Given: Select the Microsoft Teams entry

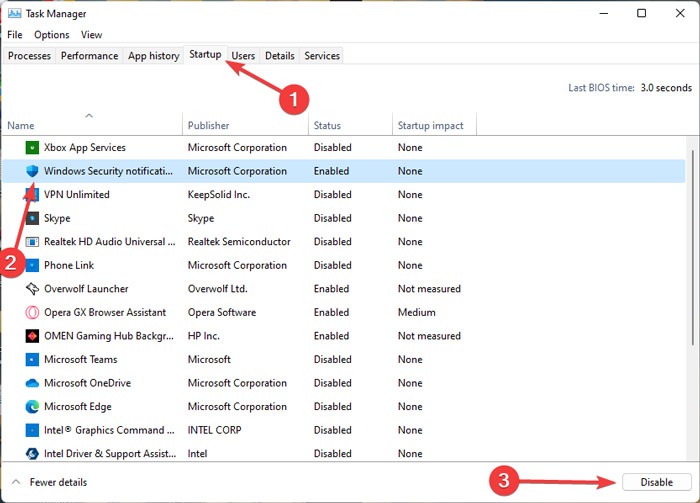Looking at the screenshot, I should click(81, 360).
